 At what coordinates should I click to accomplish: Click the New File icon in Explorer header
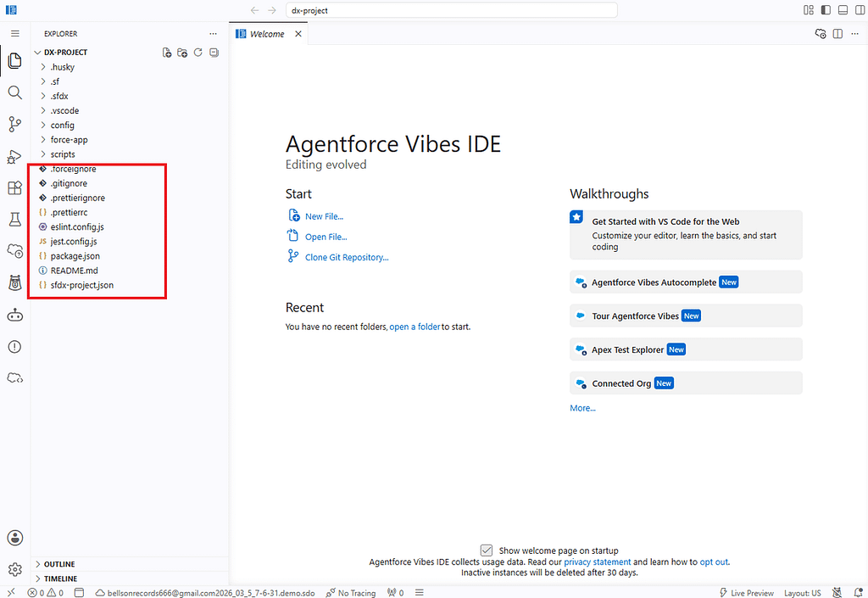(x=167, y=53)
